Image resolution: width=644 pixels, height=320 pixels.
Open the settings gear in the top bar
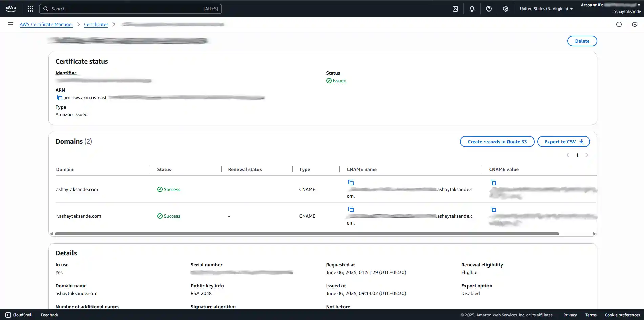pyautogui.click(x=506, y=9)
